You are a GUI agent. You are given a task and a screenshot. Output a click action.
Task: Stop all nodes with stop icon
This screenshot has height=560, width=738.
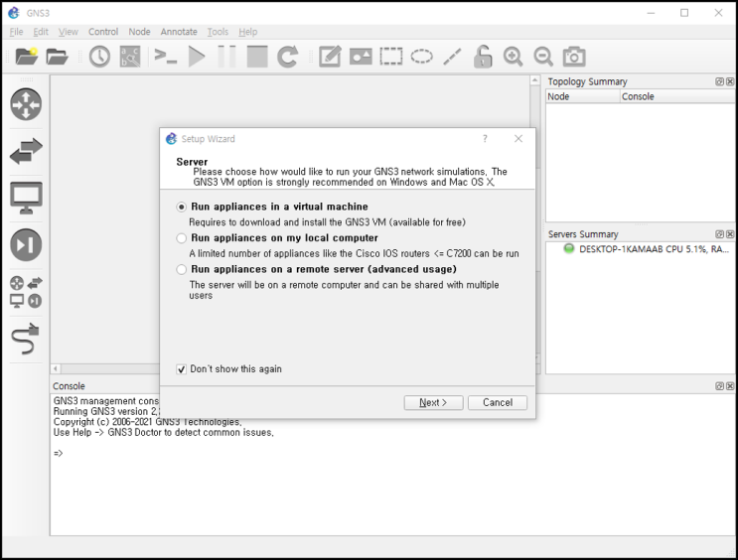click(x=257, y=57)
